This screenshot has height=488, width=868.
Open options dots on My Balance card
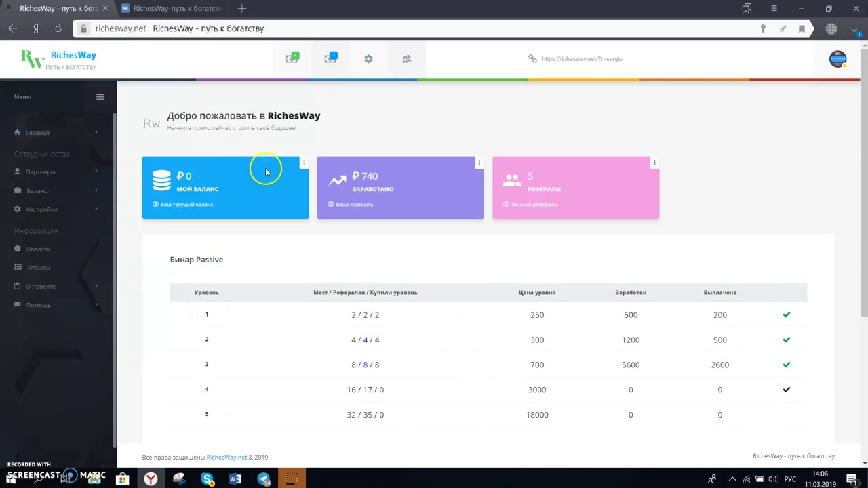click(304, 163)
